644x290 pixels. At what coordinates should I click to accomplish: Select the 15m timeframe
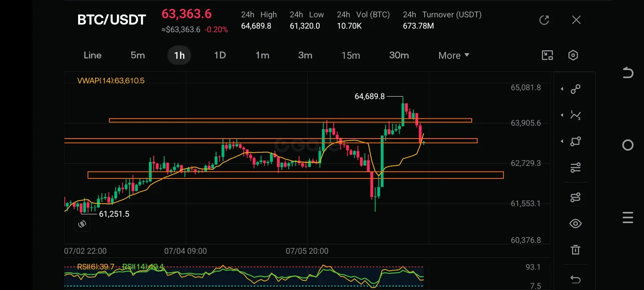(351, 56)
